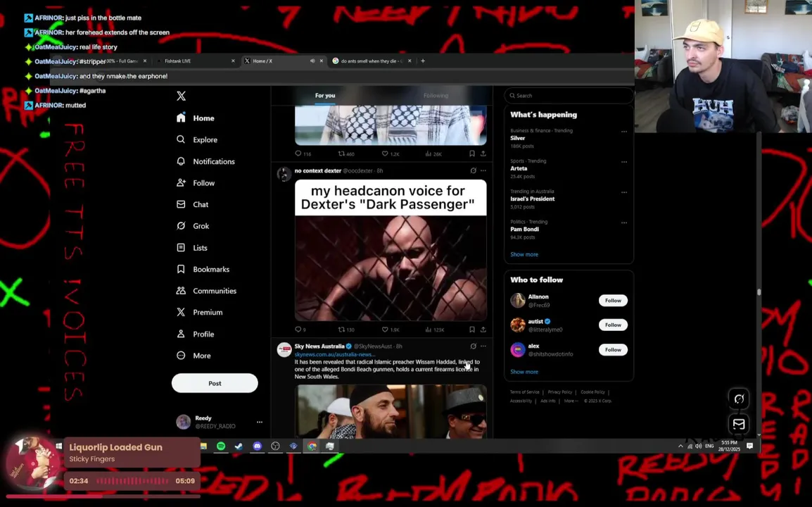Click the Communities icon in the sidebar

(181, 291)
